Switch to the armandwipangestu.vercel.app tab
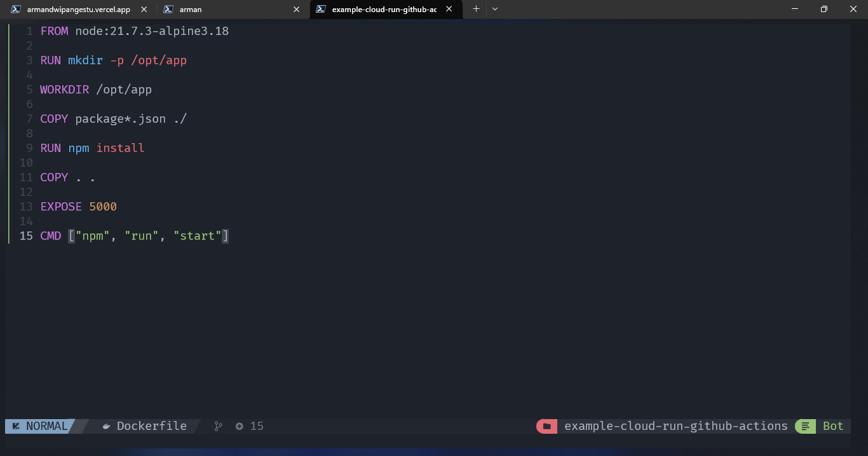868x456 pixels. [78, 10]
